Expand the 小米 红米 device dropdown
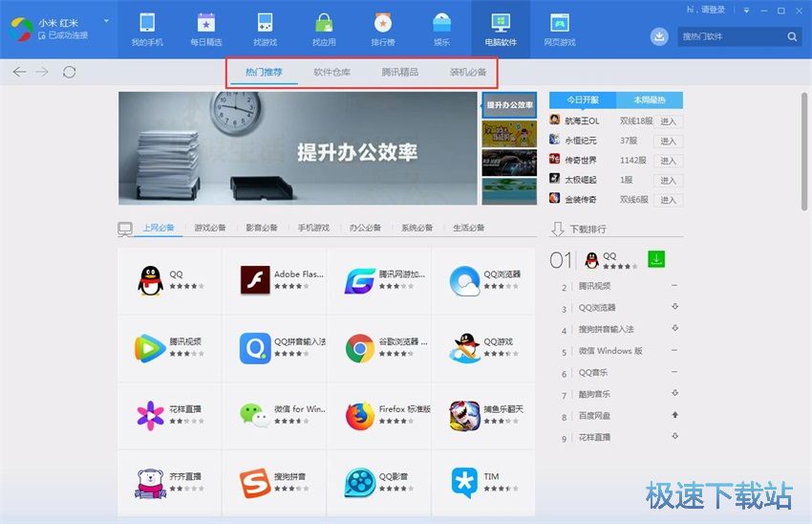812x524 pixels. point(106,21)
